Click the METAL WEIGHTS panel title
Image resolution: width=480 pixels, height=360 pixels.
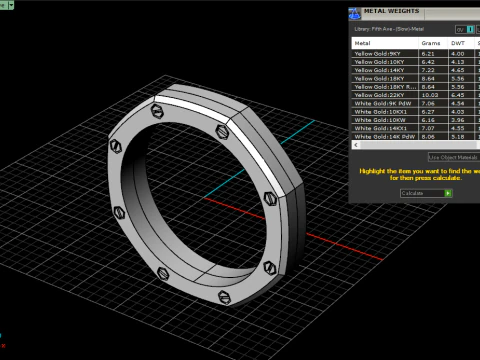pyautogui.click(x=391, y=11)
